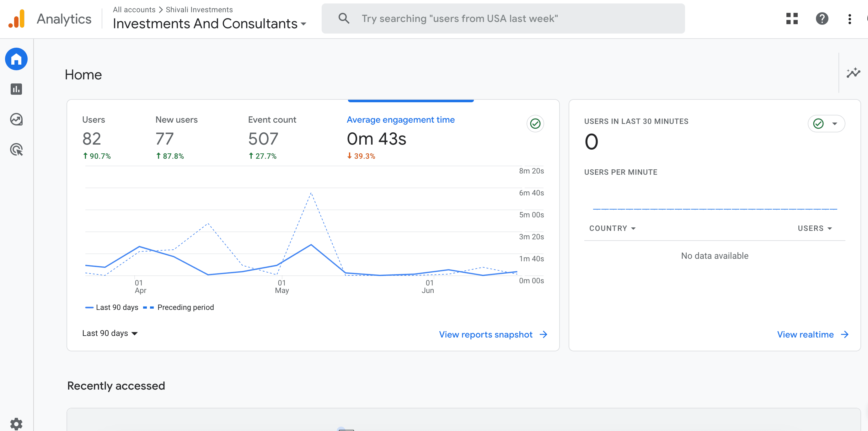
Task: Open the Reports section in the left sidebar
Action: (16, 89)
